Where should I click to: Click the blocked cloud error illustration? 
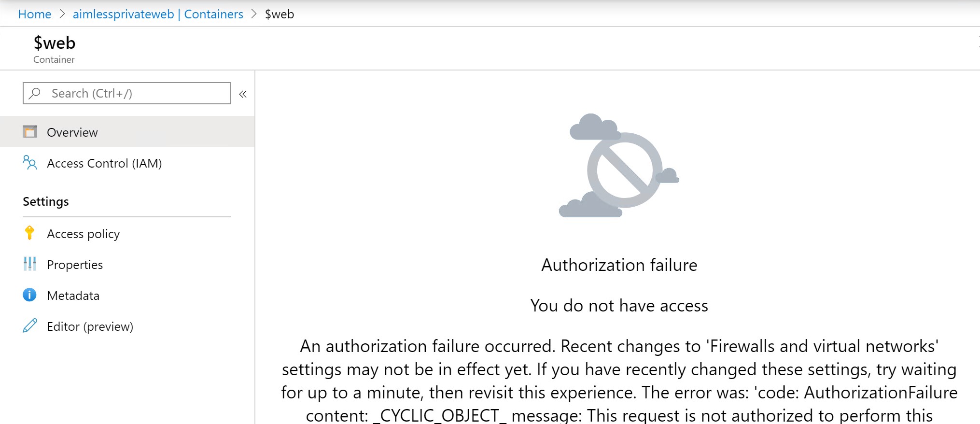click(x=619, y=165)
